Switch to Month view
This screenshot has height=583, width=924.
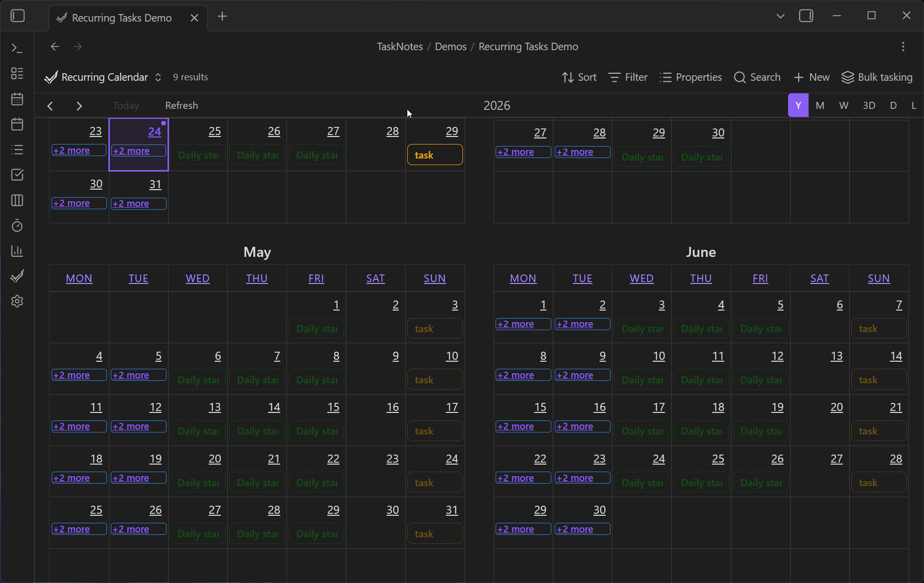click(820, 105)
